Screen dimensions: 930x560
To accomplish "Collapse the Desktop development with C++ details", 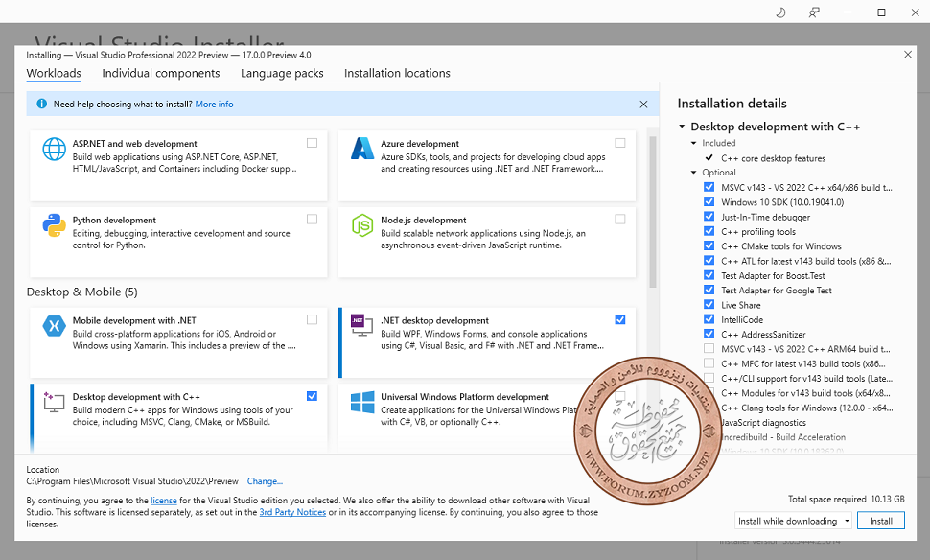I will point(682,127).
